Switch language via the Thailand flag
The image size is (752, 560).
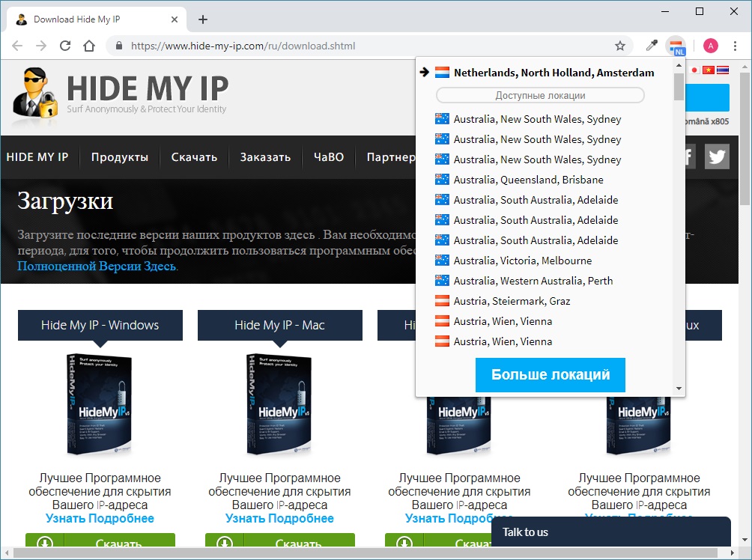[x=723, y=70]
